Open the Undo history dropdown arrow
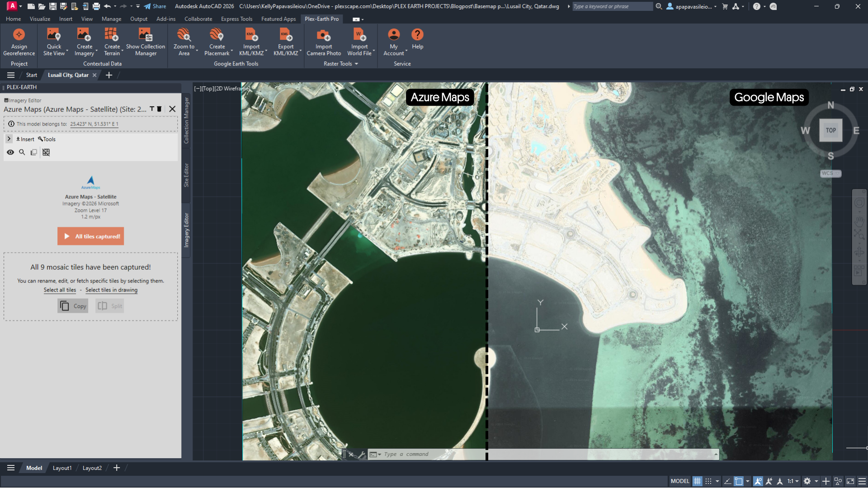 point(115,6)
